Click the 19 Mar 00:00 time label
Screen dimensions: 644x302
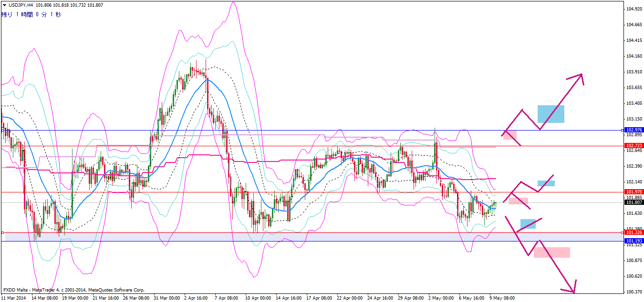coord(76,298)
